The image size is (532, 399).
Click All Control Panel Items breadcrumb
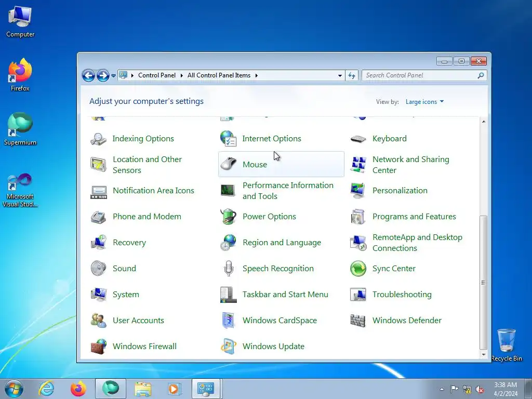(x=219, y=75)
